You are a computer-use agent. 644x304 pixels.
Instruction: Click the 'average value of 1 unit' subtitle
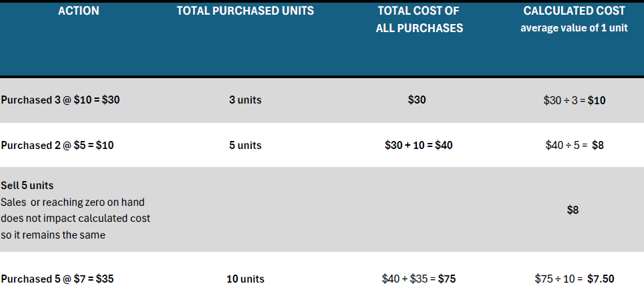pos(574,28)
